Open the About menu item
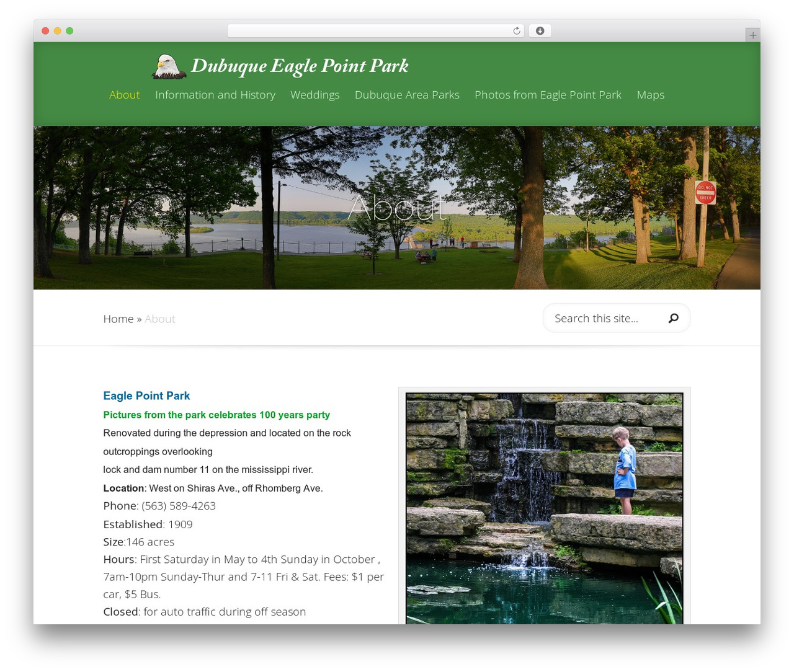The image size is (794, 672). 125,95
